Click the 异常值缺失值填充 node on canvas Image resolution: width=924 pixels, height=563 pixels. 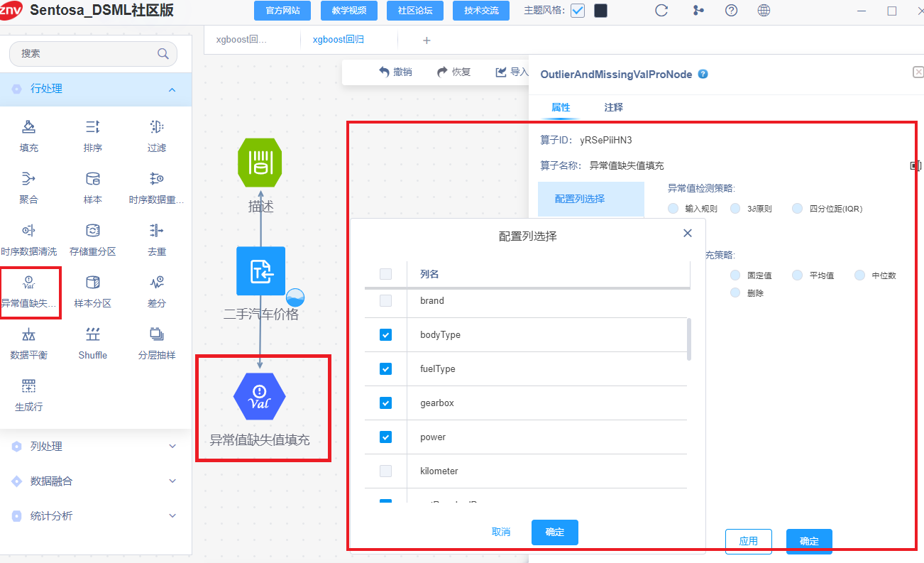click(260, 396)
